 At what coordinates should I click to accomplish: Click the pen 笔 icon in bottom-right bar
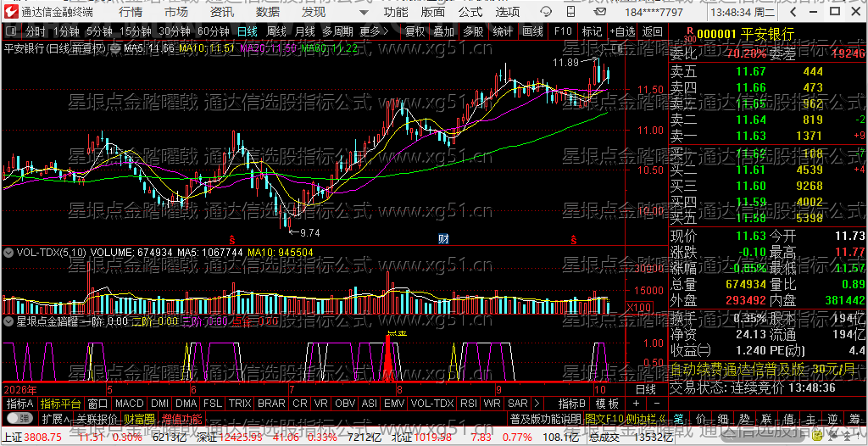click(x=679, y=418)
